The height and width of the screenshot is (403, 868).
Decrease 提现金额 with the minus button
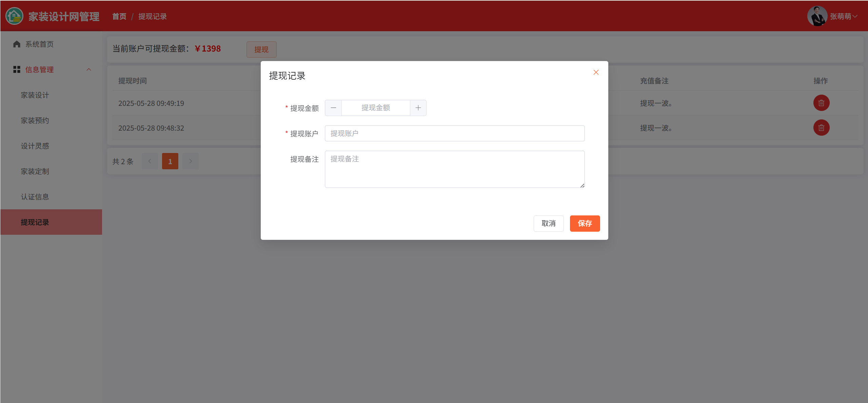click(333, 108)
